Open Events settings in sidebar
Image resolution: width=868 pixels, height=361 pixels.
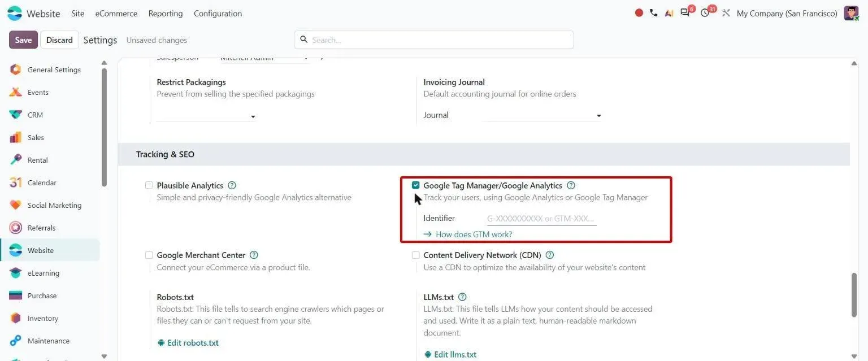[x=38, y=92]
